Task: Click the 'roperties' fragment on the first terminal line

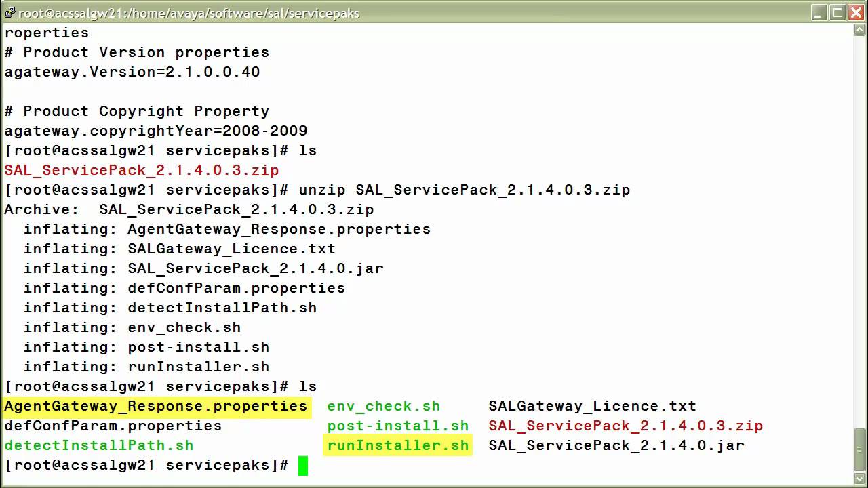Action: (47, 33)
